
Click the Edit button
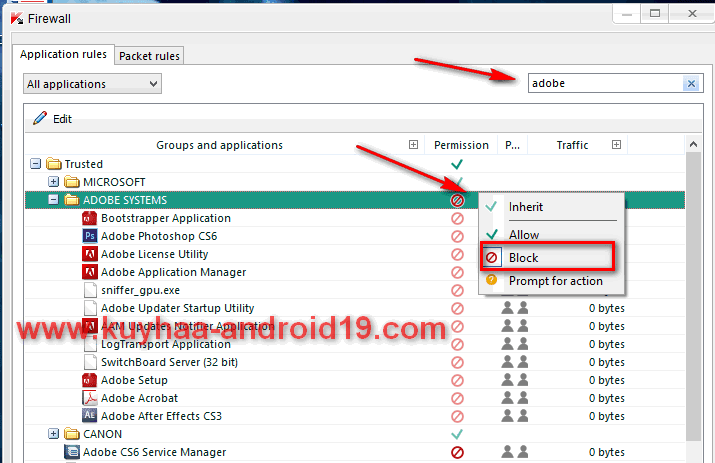point(52,119)
